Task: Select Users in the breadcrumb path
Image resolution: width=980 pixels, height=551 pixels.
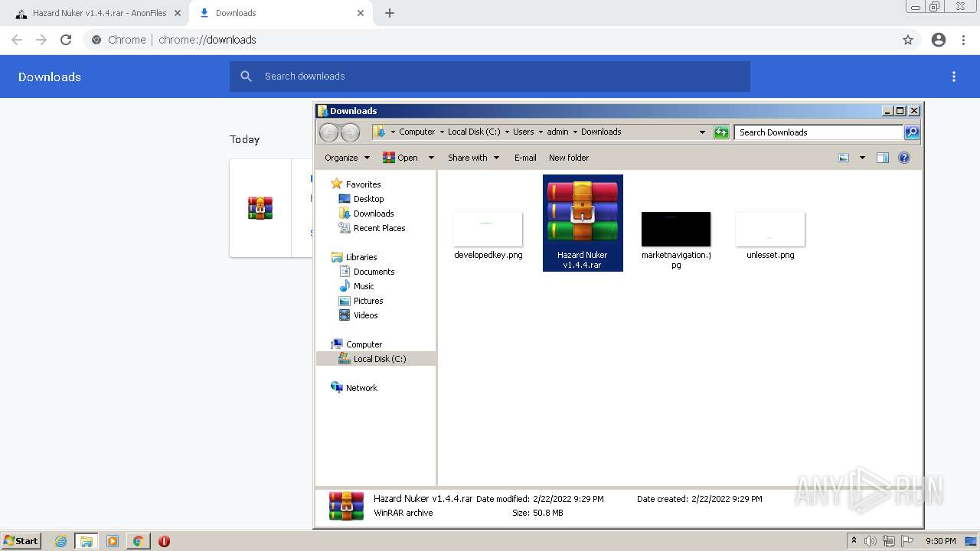Action: 524,132
